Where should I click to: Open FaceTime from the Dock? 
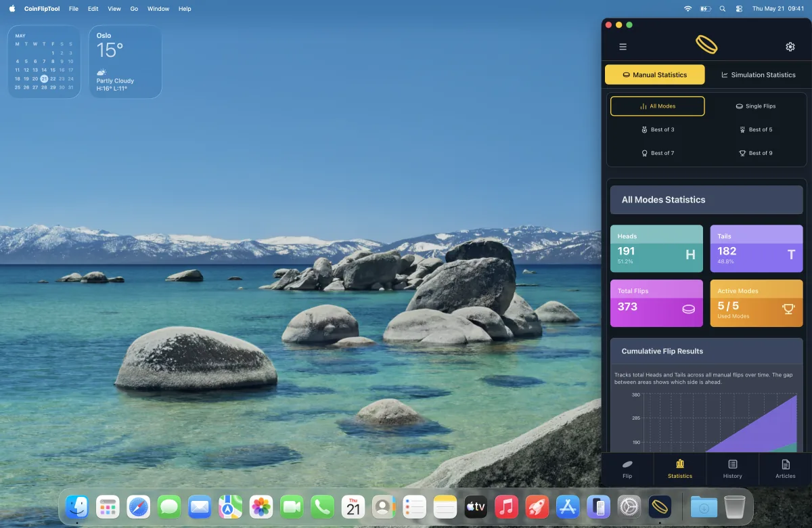292,506
